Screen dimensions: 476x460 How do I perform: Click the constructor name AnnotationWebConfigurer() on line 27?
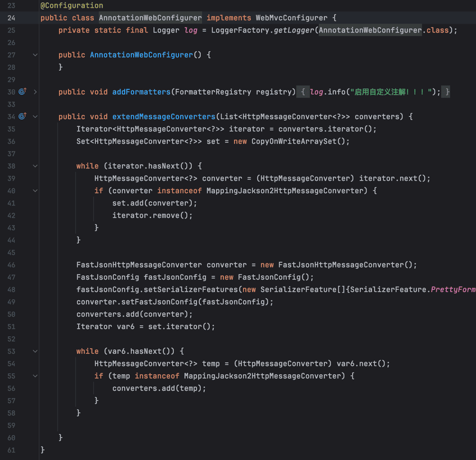[x=145, y=55]
